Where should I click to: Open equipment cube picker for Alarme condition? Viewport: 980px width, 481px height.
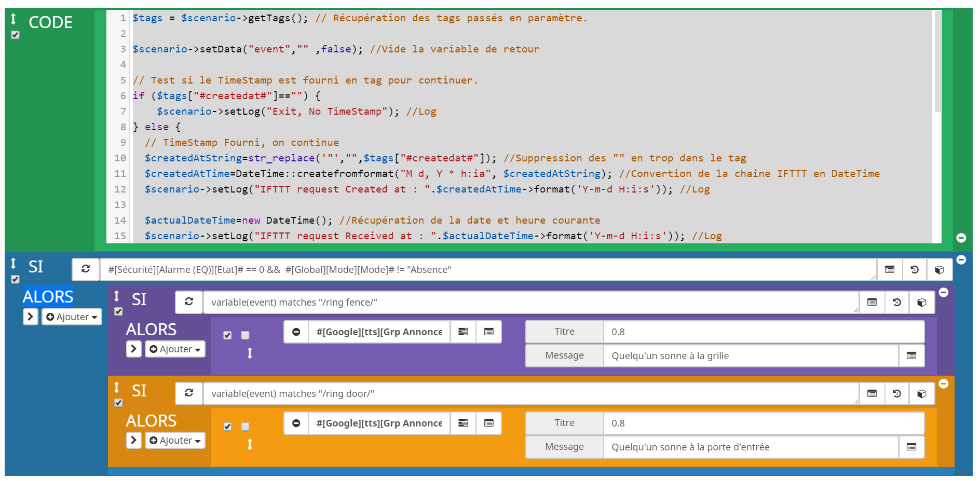940,270
